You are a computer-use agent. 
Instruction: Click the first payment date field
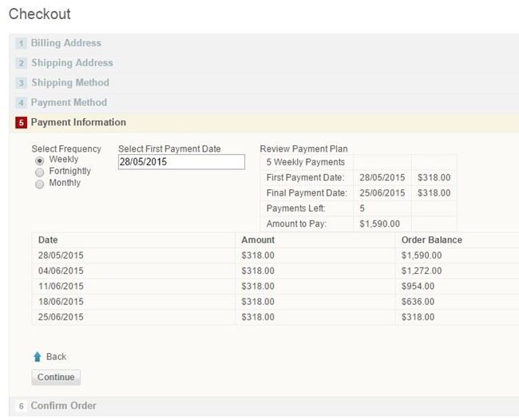[181, 162]
